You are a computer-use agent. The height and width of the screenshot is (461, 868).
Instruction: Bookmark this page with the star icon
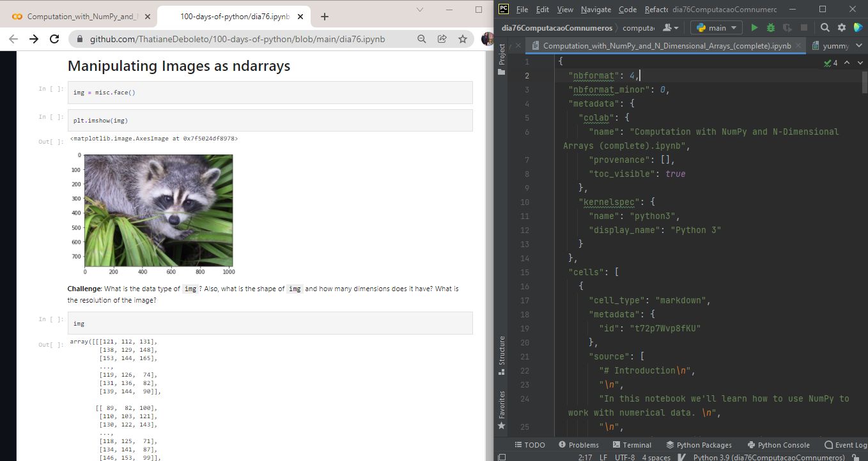[463, 39]
